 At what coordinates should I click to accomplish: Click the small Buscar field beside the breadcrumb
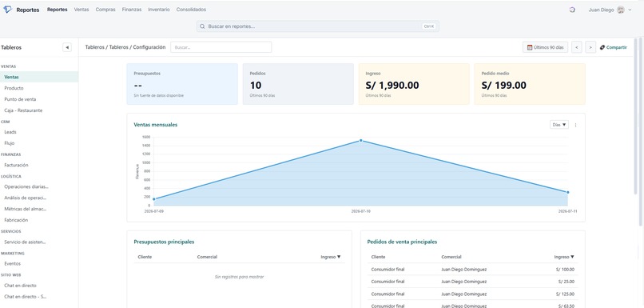click(221, 47)
